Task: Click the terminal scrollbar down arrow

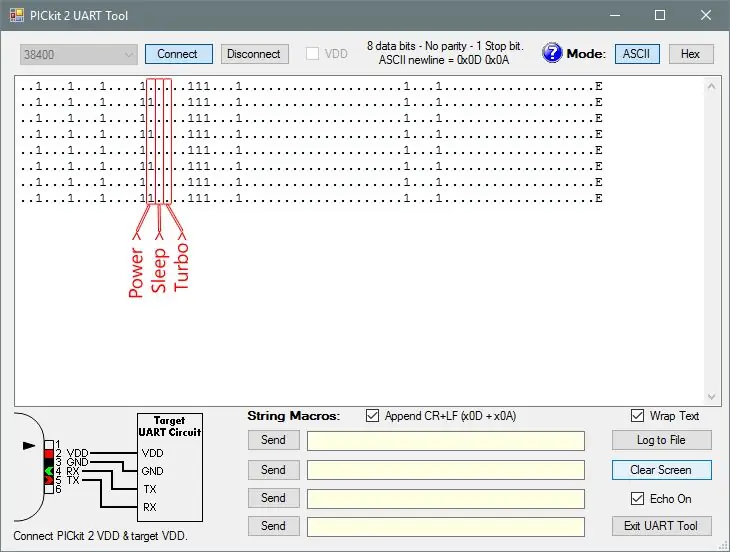Action: pyautogui.click(x=711, y=397)
